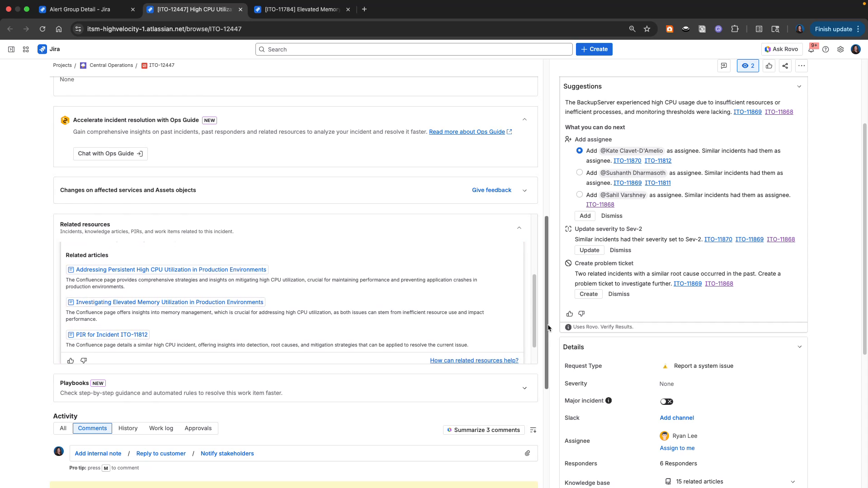This screenshot has width=868, height=488.
Task: Expand the Playbooks section
Action: pyautogui.click(x=524, y=388)
